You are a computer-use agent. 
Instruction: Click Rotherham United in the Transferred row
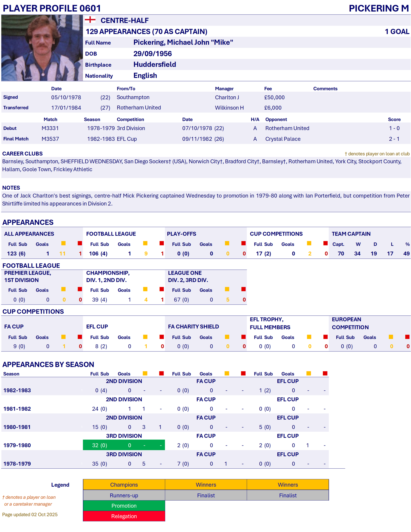tap(139, 108)
